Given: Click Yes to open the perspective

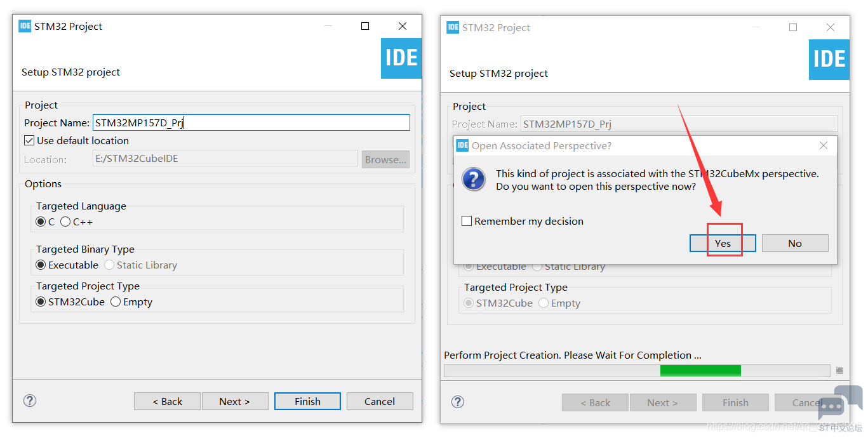Looking at the screenshot, I should (723, 243).
